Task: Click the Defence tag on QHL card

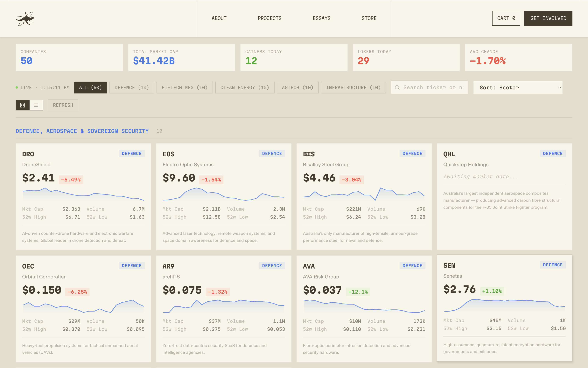Action: tap(553, 154)
